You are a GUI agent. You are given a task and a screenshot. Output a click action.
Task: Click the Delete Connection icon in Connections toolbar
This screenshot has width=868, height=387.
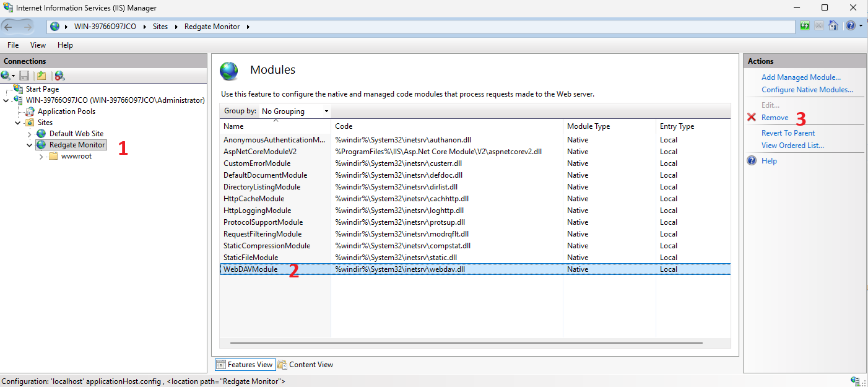point(59,76)
